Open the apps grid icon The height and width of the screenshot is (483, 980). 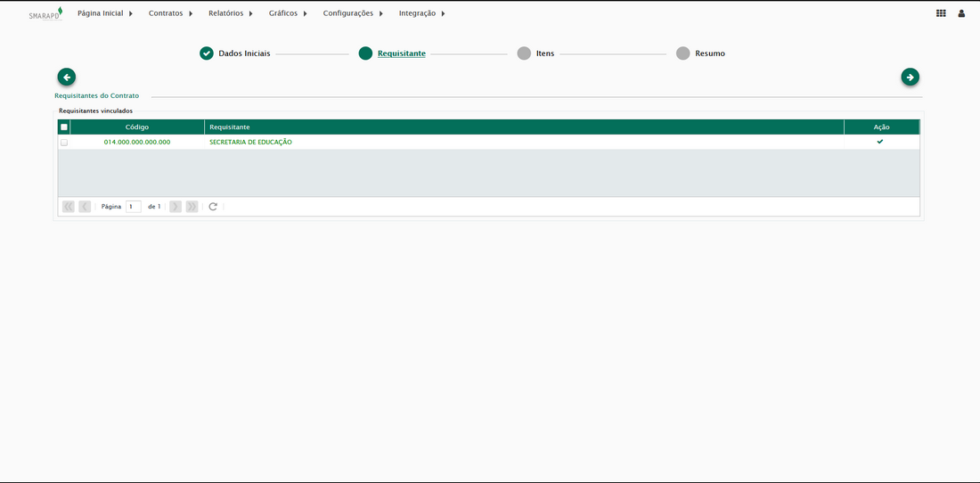[x=941, y=13]
